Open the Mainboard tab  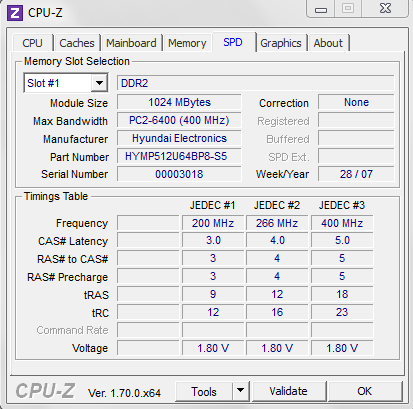pyautogui.click(x=131, y=43)
